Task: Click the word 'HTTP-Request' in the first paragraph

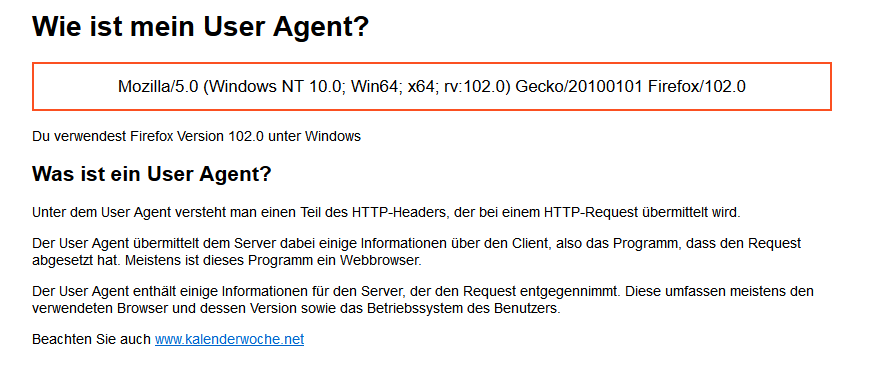Action: click(592, 212)
